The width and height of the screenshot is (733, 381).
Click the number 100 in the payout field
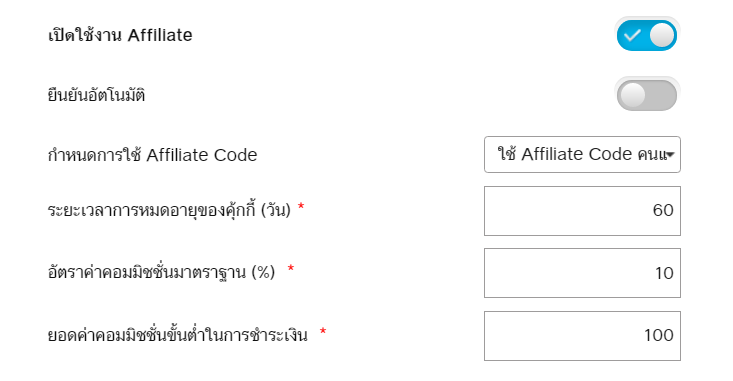(659, 335)
